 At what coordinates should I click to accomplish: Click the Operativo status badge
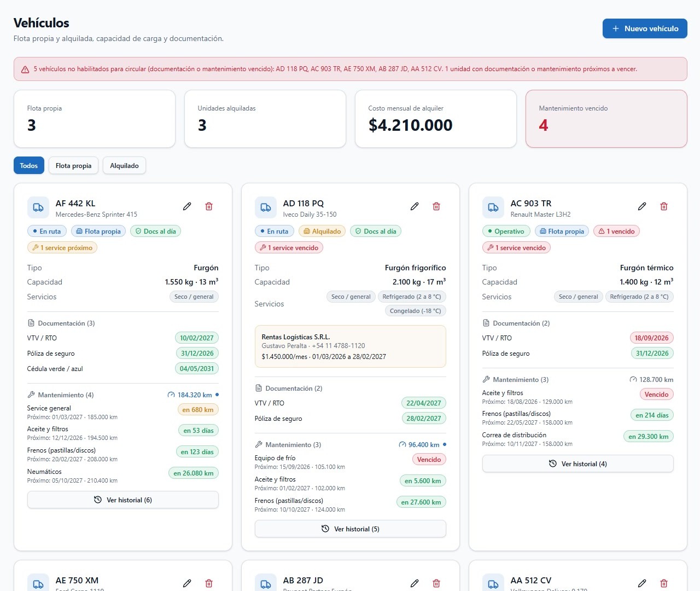506,231
